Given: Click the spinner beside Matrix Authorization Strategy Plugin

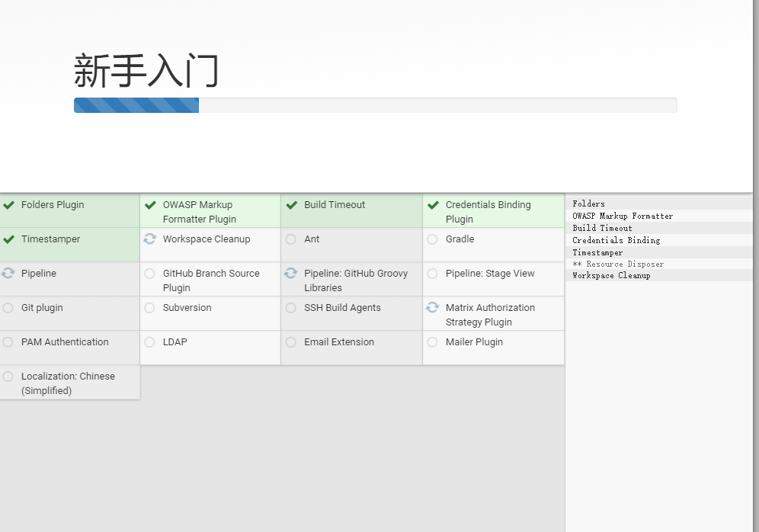Looking at the screenshot, I should [432, 307].
